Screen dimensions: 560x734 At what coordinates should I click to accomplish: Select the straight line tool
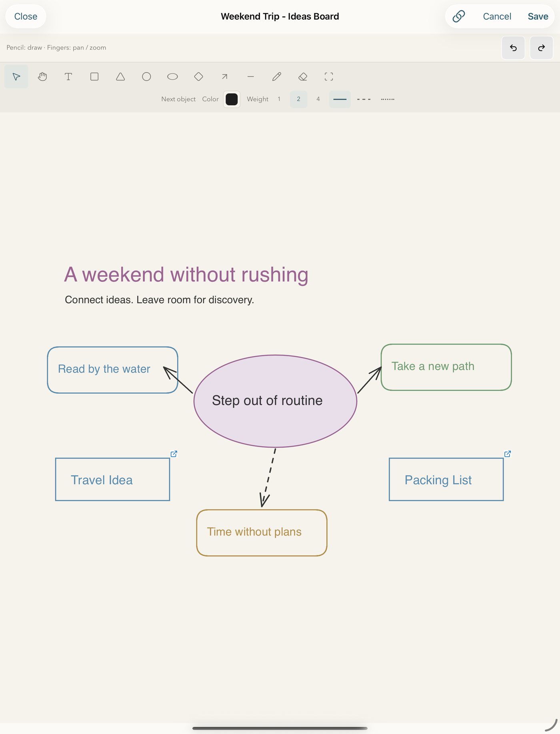(x=251, y=76)
